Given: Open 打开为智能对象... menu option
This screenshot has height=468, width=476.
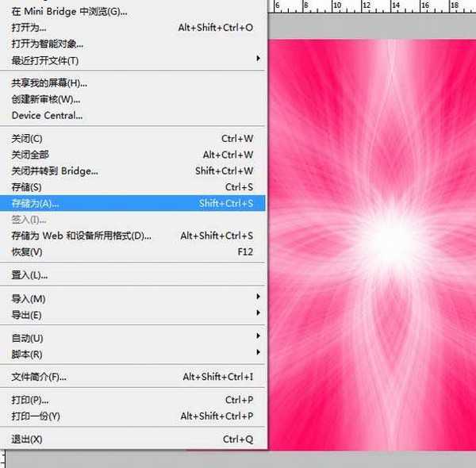Looking at the screenshot, I should 48,44.
